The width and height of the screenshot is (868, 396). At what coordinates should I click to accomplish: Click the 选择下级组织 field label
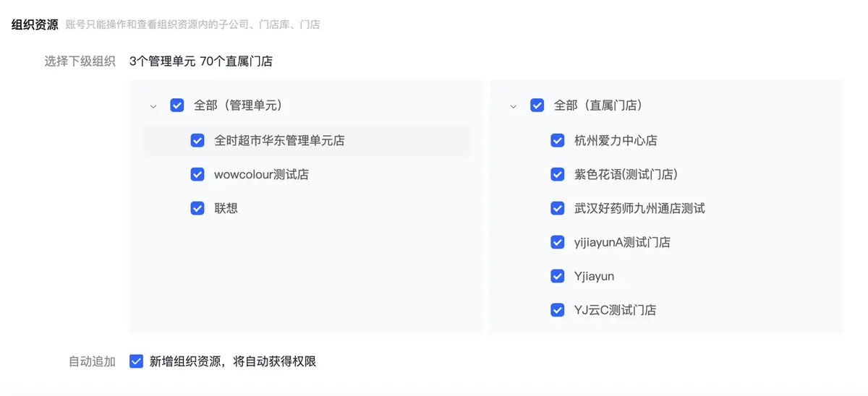pyautogui.click(x=80, y=61)
